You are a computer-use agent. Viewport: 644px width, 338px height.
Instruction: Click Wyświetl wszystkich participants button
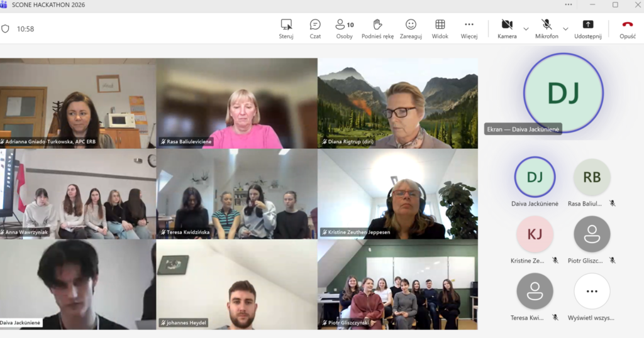pos(592,292)
